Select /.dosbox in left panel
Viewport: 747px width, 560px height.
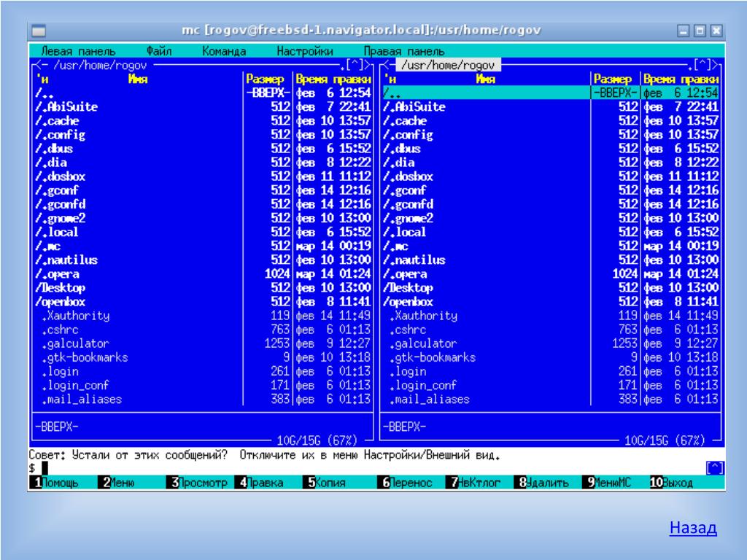coord(203,176)
